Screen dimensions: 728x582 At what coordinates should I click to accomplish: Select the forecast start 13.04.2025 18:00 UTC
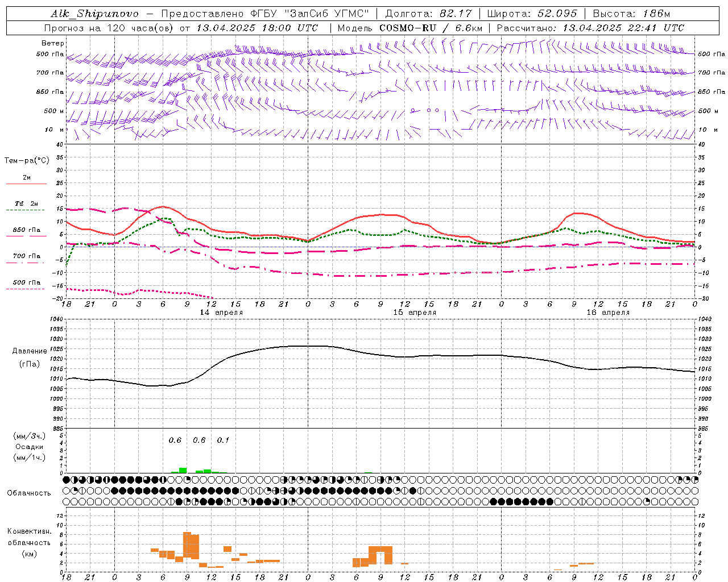click(x=257, y=28)
